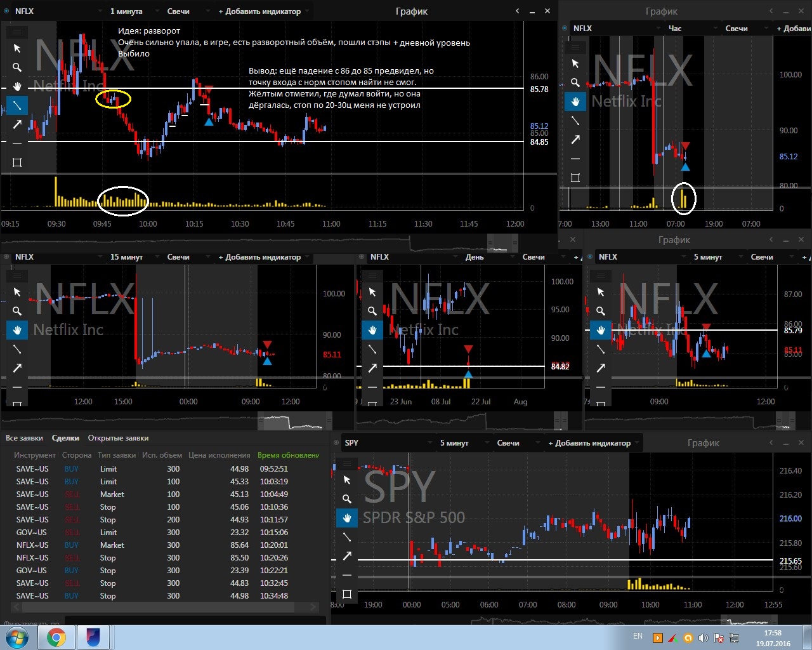Pick the line tool in NFLX Час chart
Image resolution: width=812 pixels, height=650 pixels.
pos(575,121)
